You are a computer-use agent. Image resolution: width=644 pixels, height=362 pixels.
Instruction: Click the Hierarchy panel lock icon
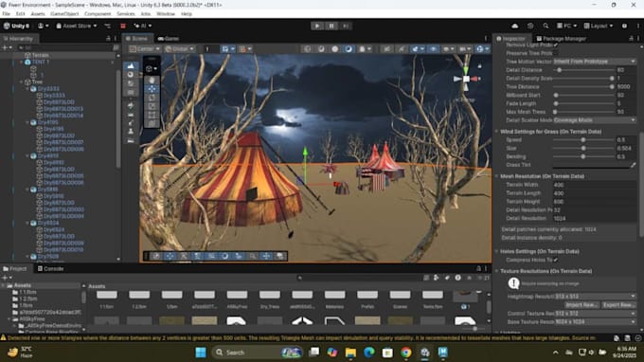click(x=108, y=38)
